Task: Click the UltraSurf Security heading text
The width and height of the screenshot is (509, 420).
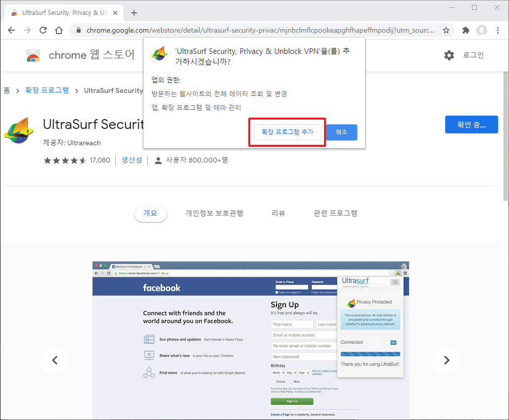Action: pos(93,124)
